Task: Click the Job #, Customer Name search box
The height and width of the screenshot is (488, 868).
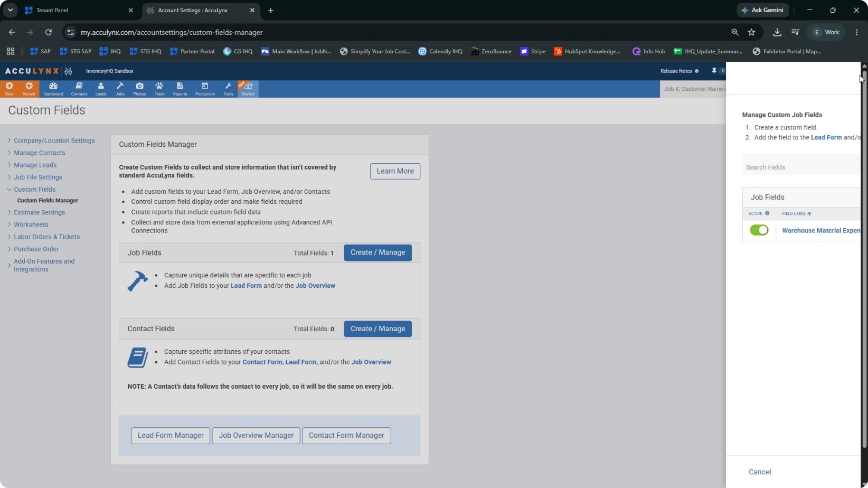Action: 693,89
